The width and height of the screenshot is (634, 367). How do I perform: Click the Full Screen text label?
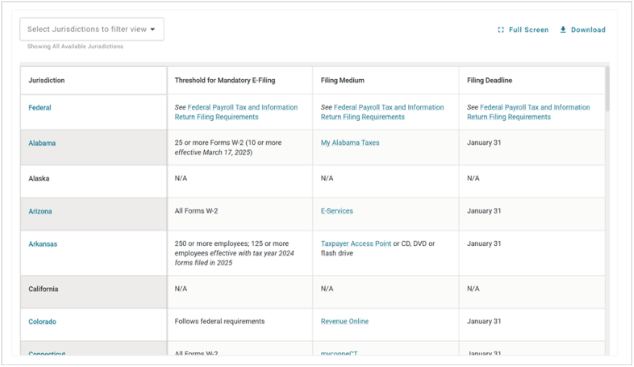tap(528, 30)
